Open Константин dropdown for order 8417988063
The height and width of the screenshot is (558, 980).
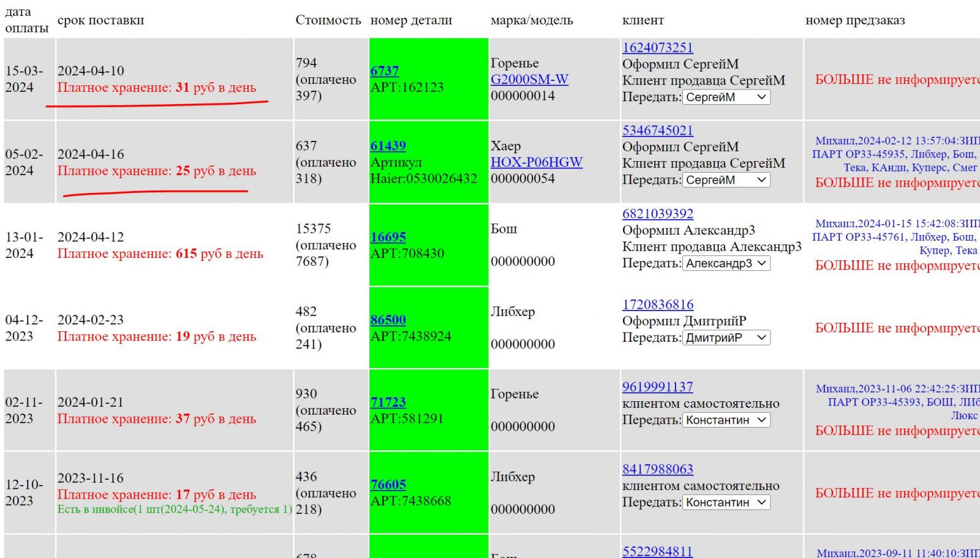(726, 502)
